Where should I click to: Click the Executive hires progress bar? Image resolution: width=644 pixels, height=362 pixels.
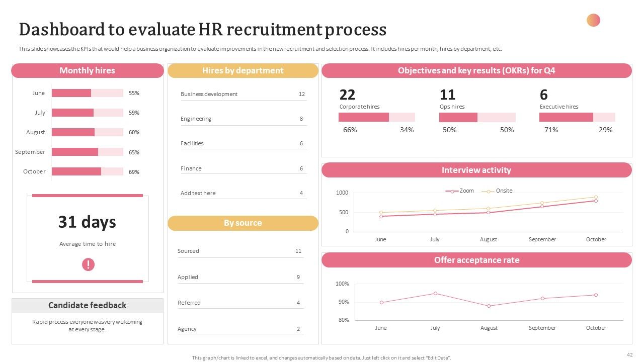click(577, 117)
